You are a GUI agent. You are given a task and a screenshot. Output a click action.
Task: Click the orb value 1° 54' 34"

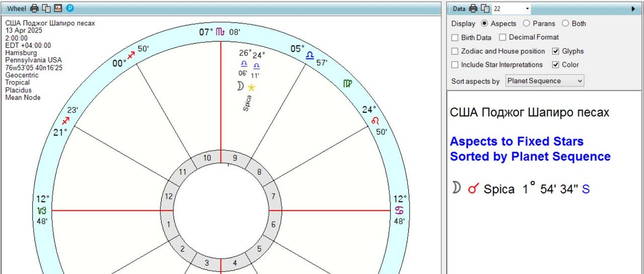pyautogui.click(x=550, y=189)
